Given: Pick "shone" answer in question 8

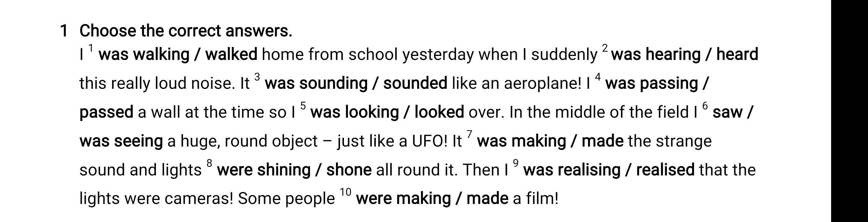Looking at the screenshot, I should click(349, 170).
